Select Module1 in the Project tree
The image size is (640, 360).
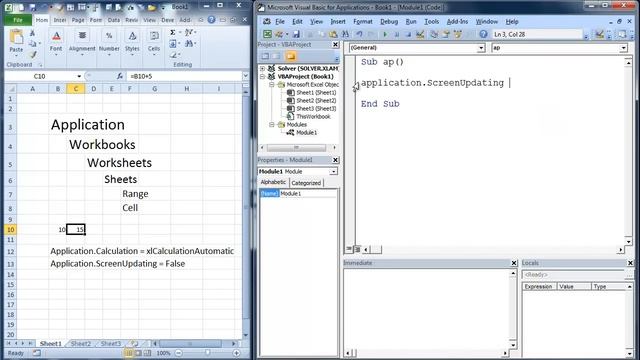306,133
